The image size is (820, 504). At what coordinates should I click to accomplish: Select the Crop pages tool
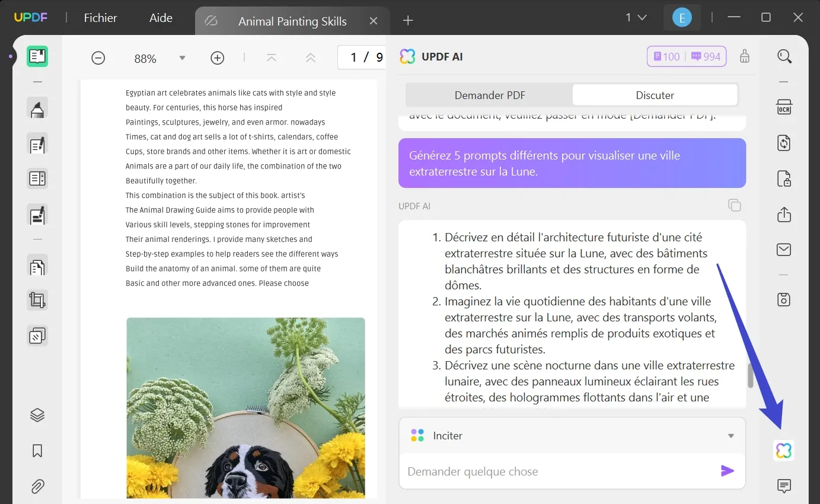click(37, 300)
